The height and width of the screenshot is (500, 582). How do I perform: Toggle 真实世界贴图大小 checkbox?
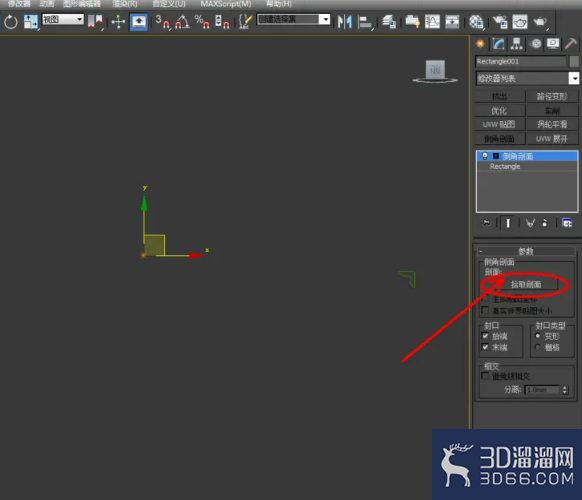coord(485,310)
